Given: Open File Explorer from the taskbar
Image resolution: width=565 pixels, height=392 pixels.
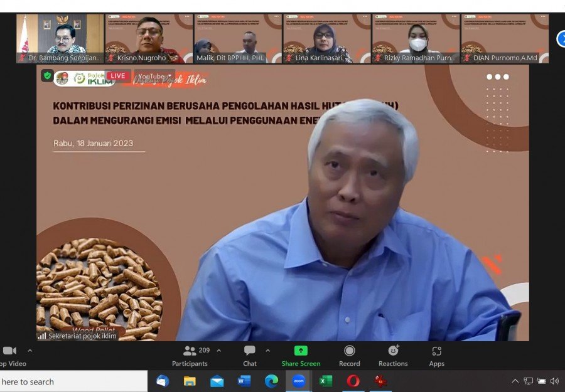Looking at the screenshot, I should tap(190, 381).
